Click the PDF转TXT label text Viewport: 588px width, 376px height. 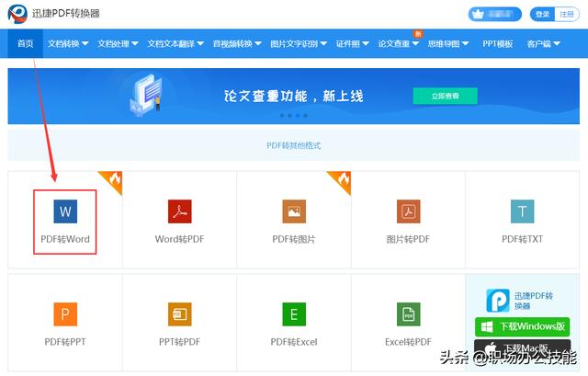(523, 239)
